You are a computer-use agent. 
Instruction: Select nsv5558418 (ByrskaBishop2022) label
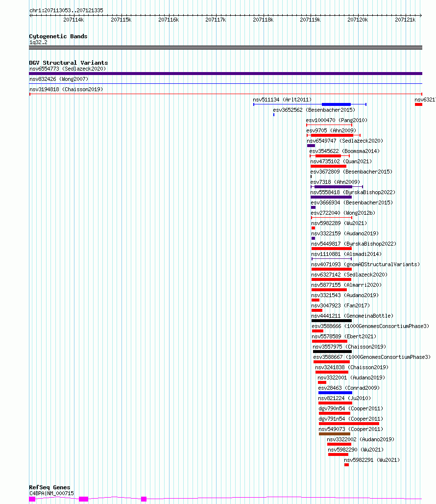[353, 192]
